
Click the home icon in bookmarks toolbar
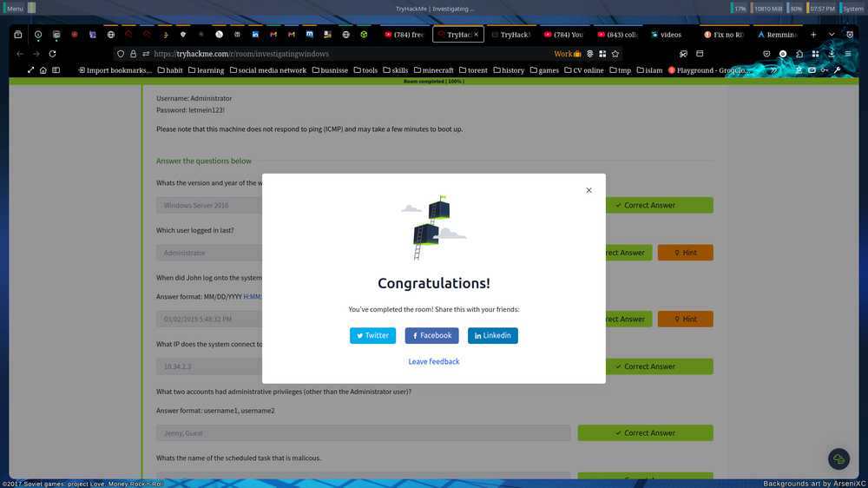click(x=43, y=70)
